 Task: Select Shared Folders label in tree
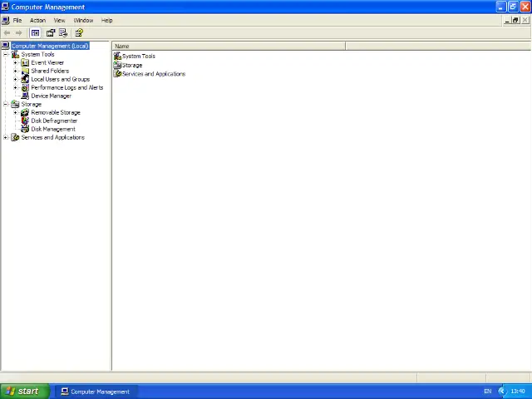(50, 71)
